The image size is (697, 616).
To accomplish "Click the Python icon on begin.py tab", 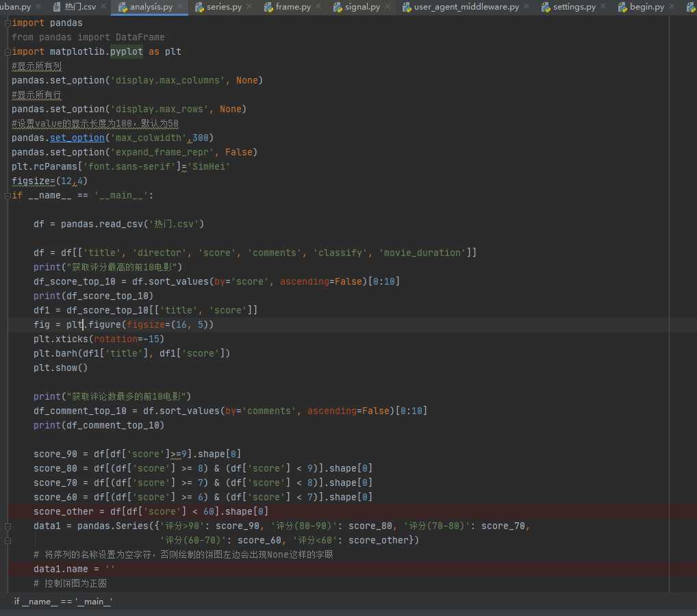I will click(622, 8).
